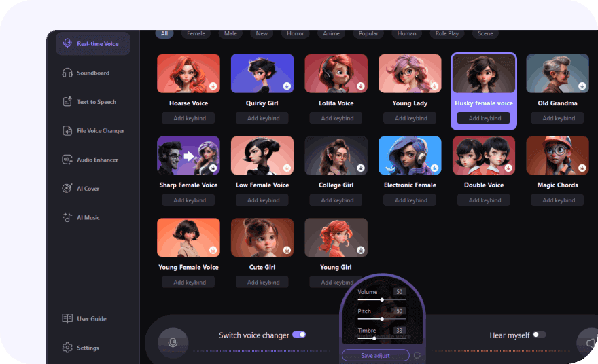Open AI Music in sidebar
This screenshot has height=364, width=598.
click(x=88, y=218)
